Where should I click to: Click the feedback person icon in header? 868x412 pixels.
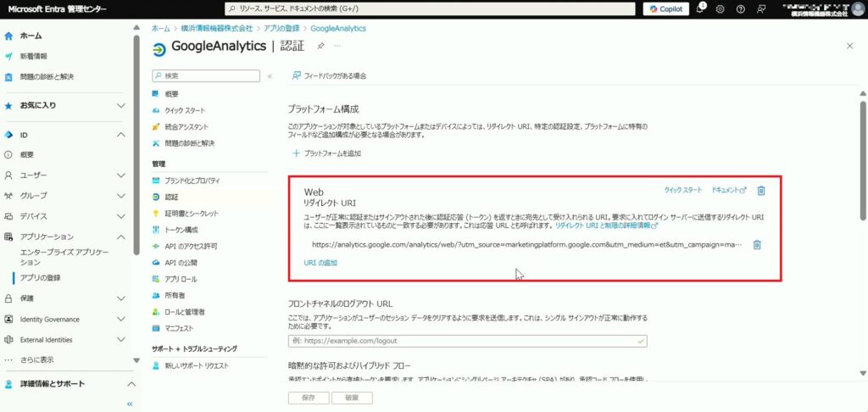pos(762,8)
